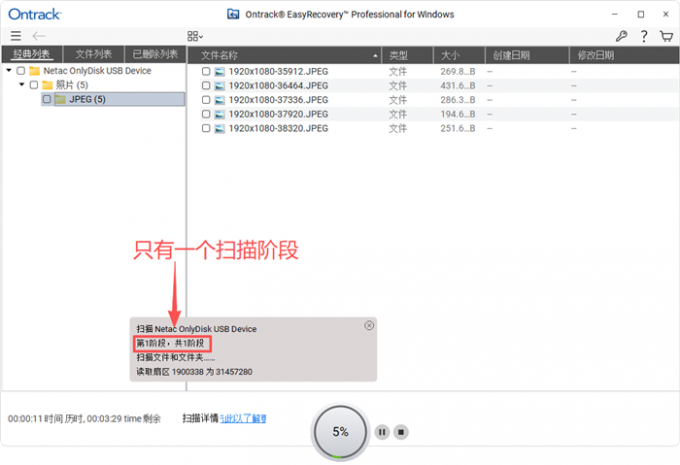
Task: Switch to 文件列表 tab
Action: (94, 54)
